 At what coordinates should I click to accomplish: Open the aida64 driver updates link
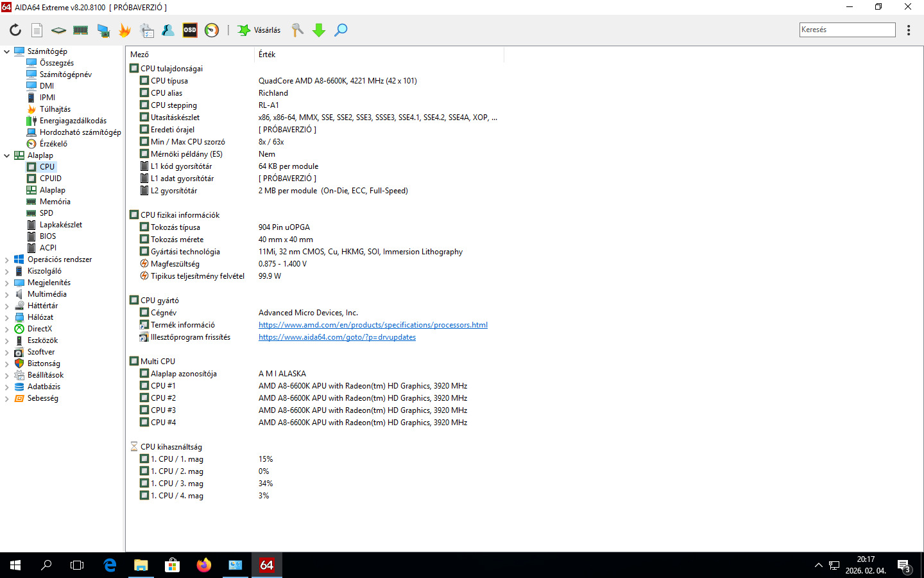(x=337, y=337)
